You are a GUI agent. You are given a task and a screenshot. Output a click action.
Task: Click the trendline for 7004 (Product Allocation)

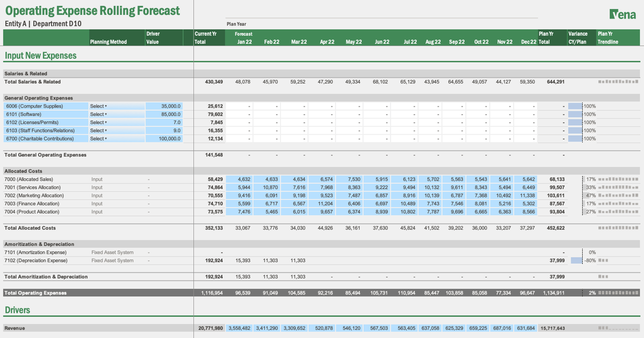coord(619,211)
